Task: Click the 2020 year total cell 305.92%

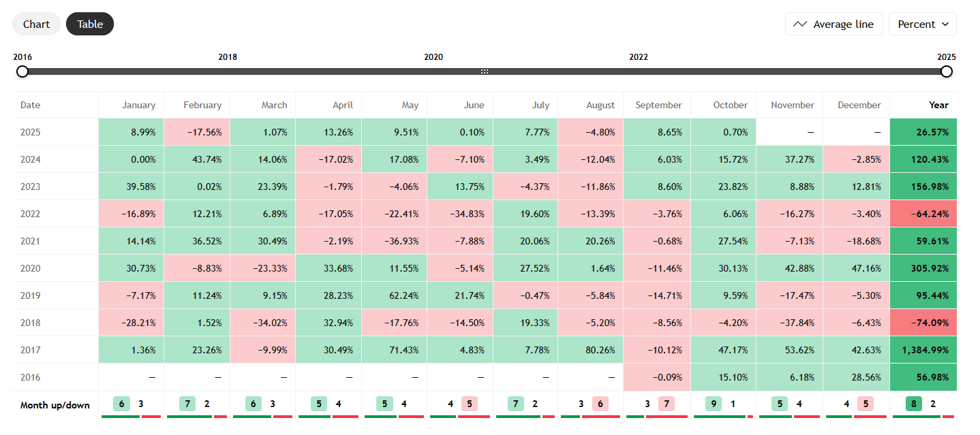Action: [923, 268]
